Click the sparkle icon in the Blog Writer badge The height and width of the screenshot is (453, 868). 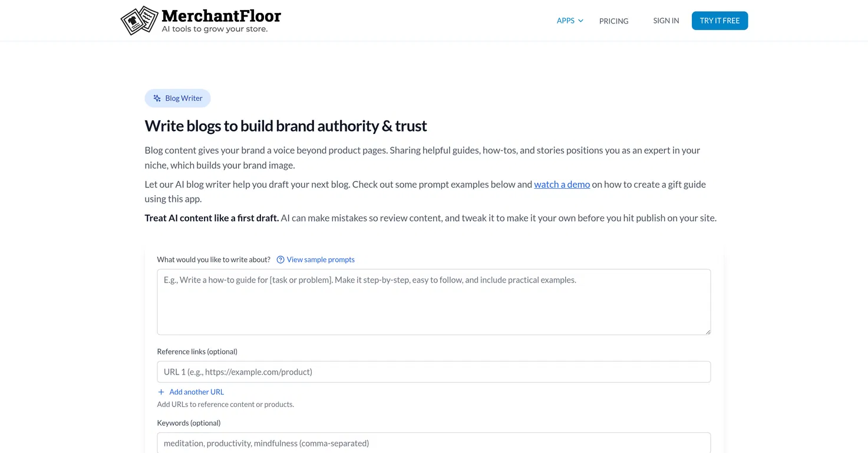click(x=157, y=99)
